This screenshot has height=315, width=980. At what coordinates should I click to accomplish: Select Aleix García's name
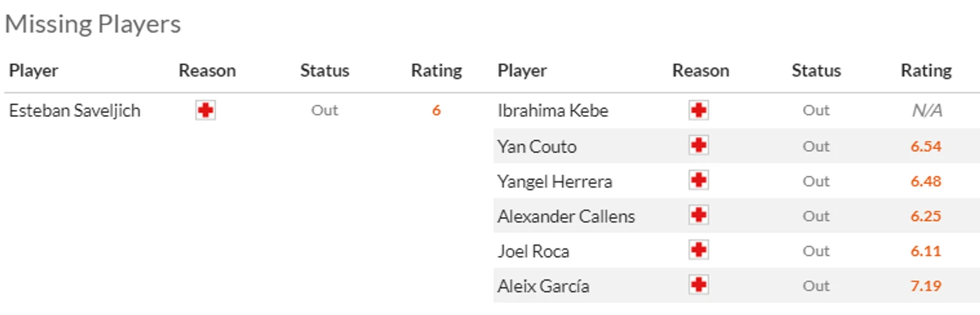(x=543, y=286)
